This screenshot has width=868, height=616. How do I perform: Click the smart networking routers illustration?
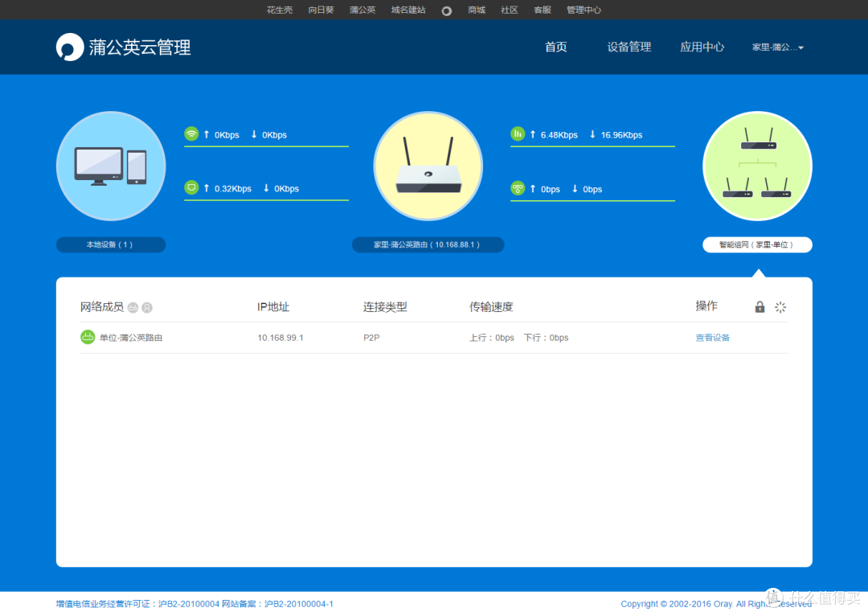(x=757, y=166)
